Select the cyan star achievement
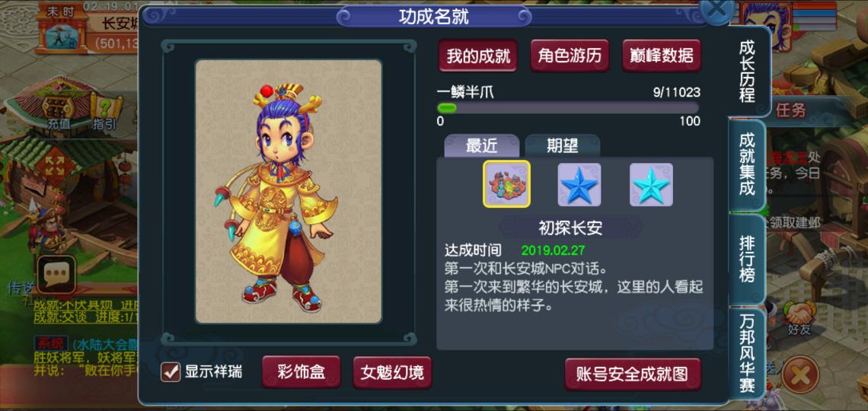 click(651, 185)
